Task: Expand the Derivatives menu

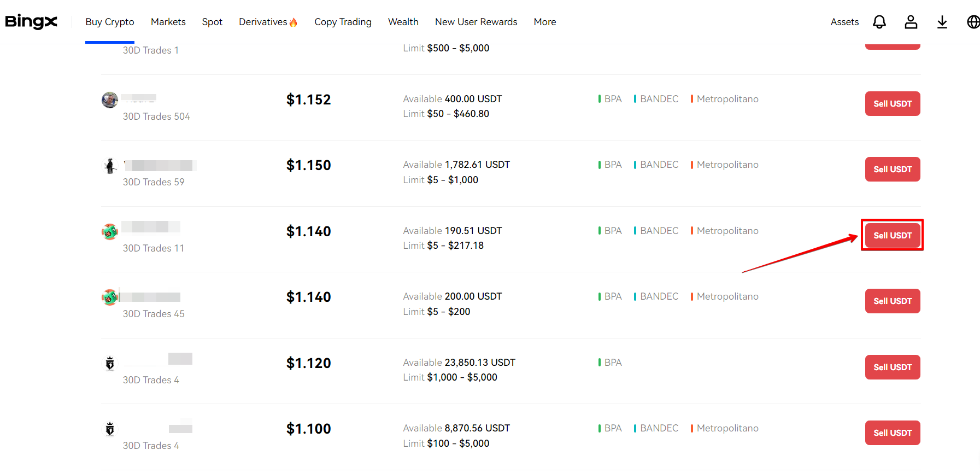Action: 268,22
